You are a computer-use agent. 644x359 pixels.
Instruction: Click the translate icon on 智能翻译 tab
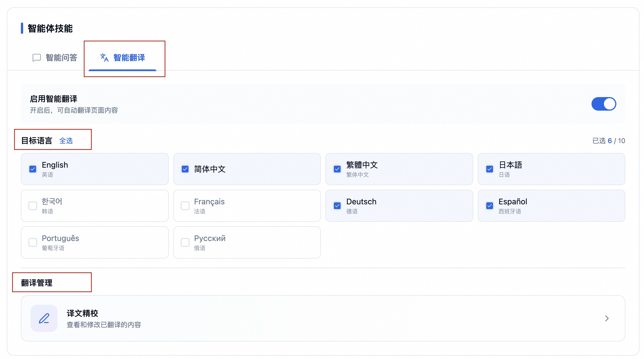point(104,58)
